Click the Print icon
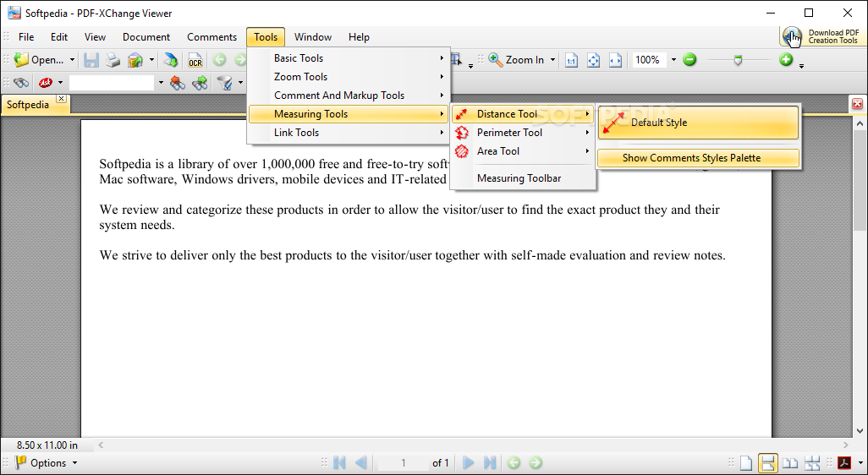This screenshot has height=475, width=868. pos(113,60)
